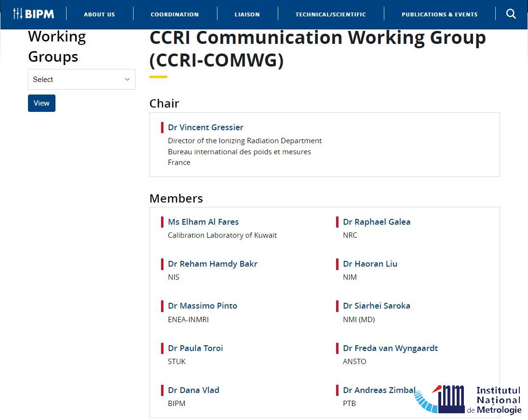Click the Dr Paula Toroi link
The height and width of the screenshot is (420, 528).
point(195,348)
